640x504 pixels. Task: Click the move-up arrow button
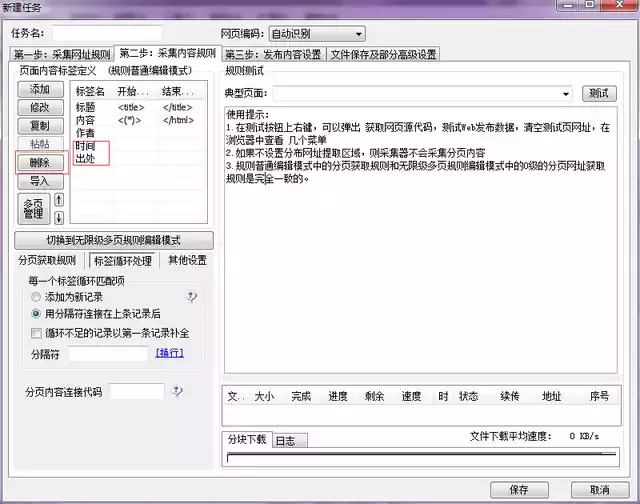pos(59,200)
